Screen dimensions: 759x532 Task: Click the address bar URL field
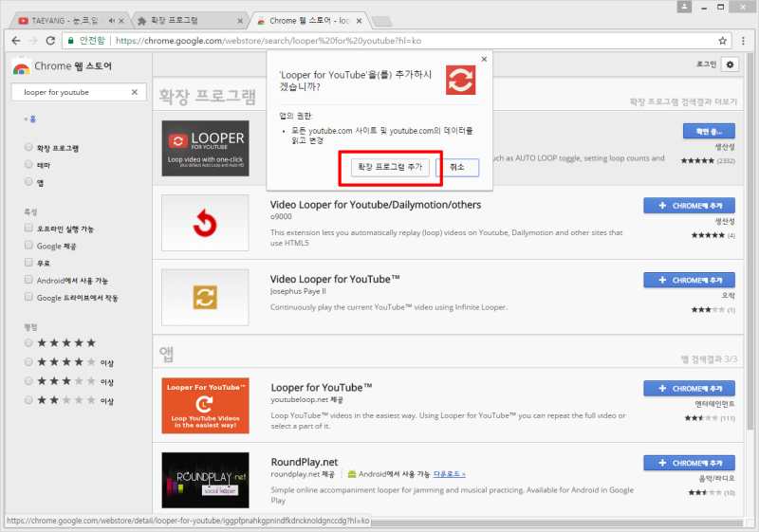coord(397,41)
